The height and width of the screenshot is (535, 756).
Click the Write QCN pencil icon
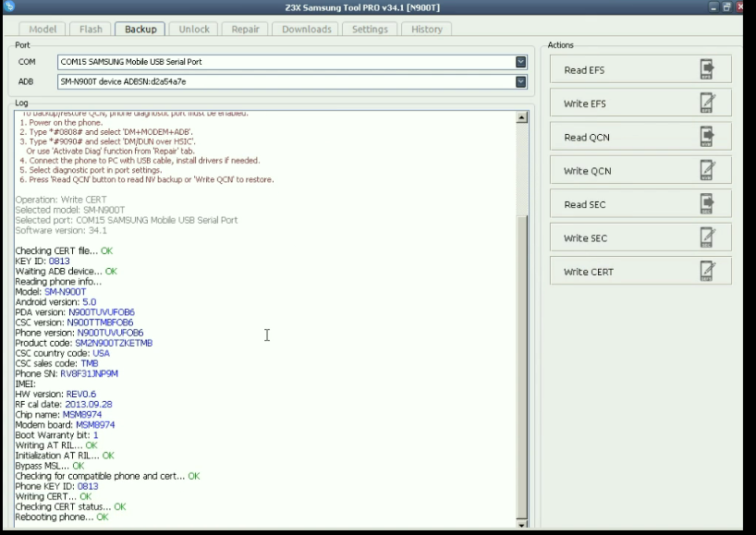(707, 170)
